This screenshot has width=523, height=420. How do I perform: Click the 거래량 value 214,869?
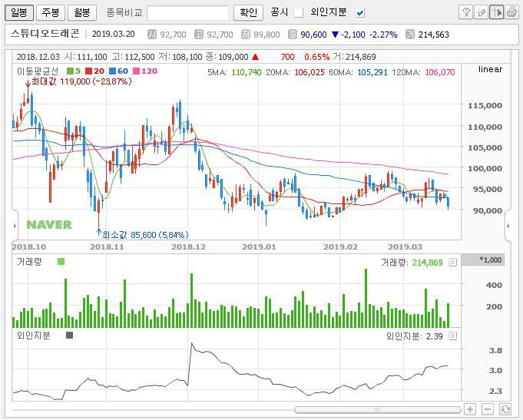427,263
